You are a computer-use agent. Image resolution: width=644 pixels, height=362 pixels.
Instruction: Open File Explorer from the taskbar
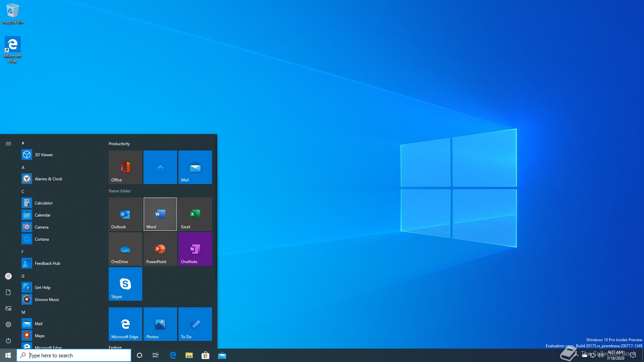189,355
